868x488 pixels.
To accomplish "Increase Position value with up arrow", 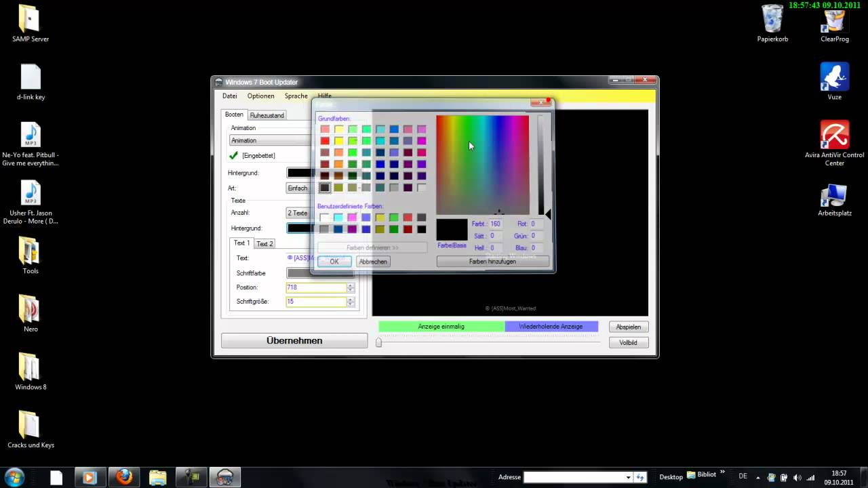I will [x=351, y=285].
